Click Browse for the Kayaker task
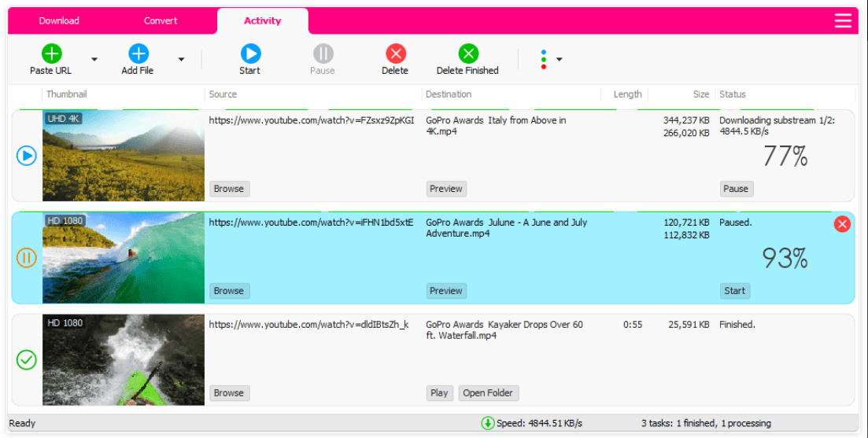This screenshot has height=438, width=868. (229, 393)
